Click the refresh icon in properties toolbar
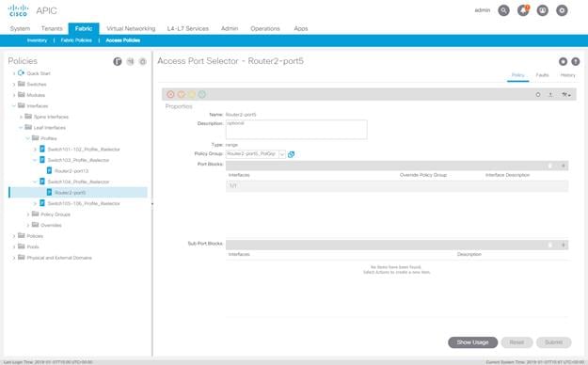 click(x=538, y=95)
